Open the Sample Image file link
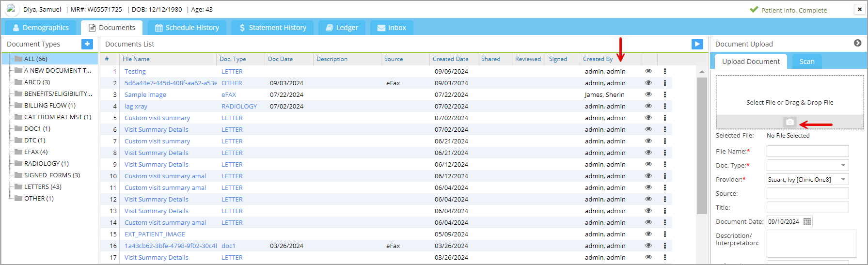This screenshot has width=868, height=265. tap(145, 95)
